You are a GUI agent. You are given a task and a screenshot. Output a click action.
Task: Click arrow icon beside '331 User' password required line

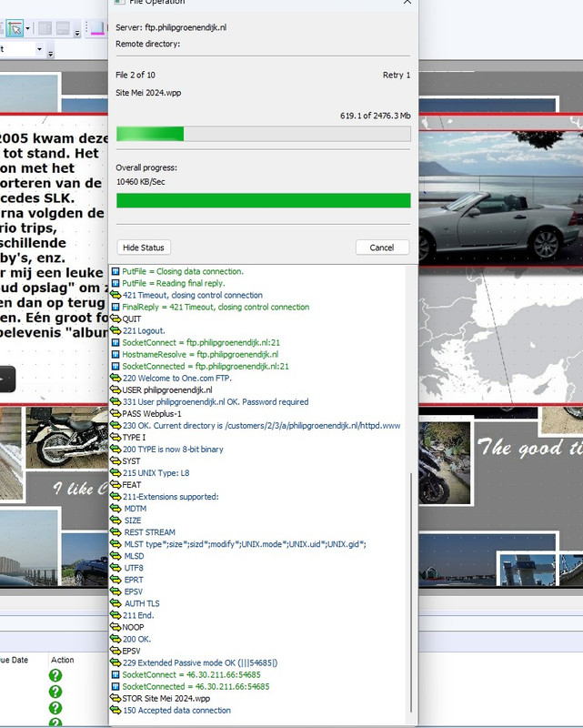pos(116,401)
